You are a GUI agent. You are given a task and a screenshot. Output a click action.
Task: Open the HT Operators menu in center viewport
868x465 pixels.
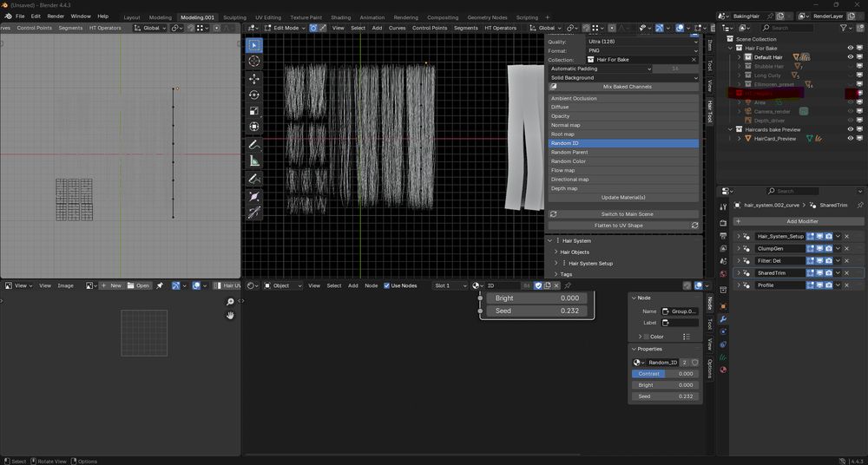501,28
